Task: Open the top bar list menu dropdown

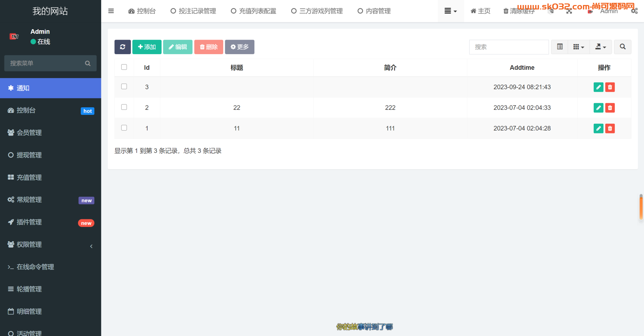Action: tap(451, 11)
